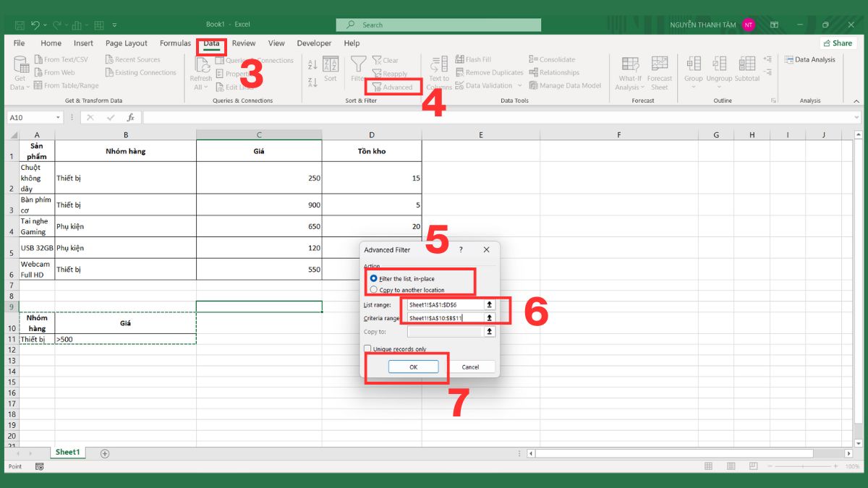Click the Criteria range input field

[445, 318]
